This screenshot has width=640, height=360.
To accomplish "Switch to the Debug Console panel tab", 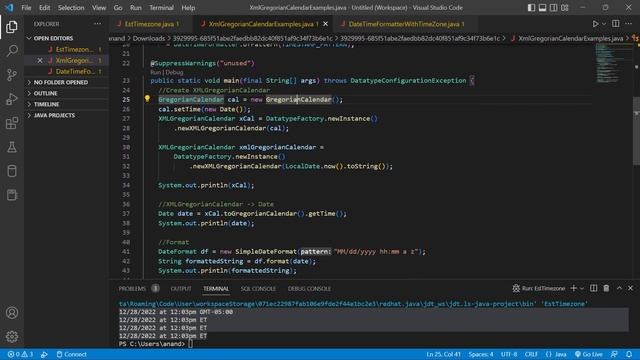I will 309,289.
